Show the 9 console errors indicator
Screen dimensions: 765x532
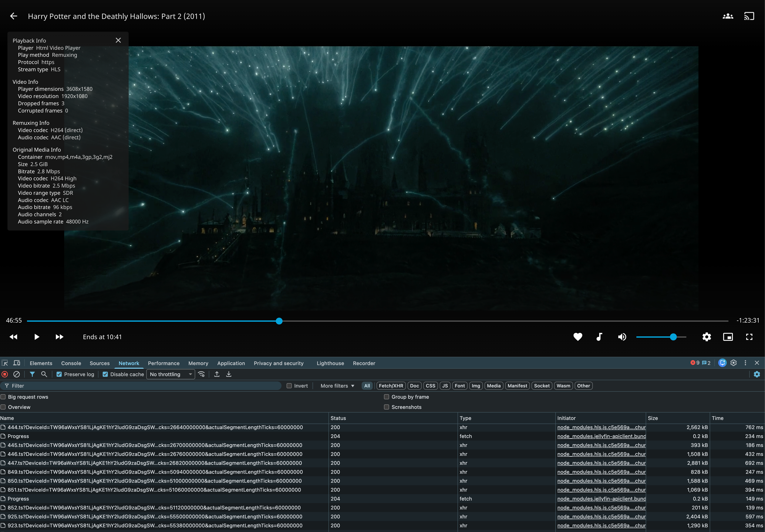point(695,363)
